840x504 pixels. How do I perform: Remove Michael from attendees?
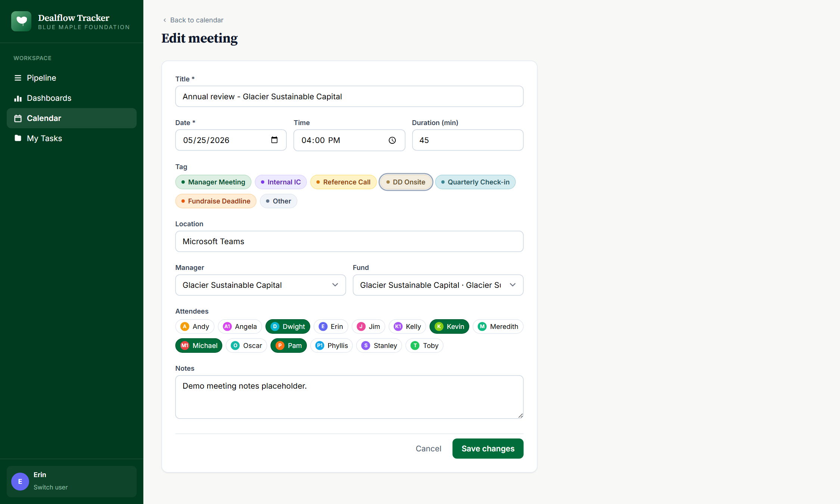click(199, 346)
